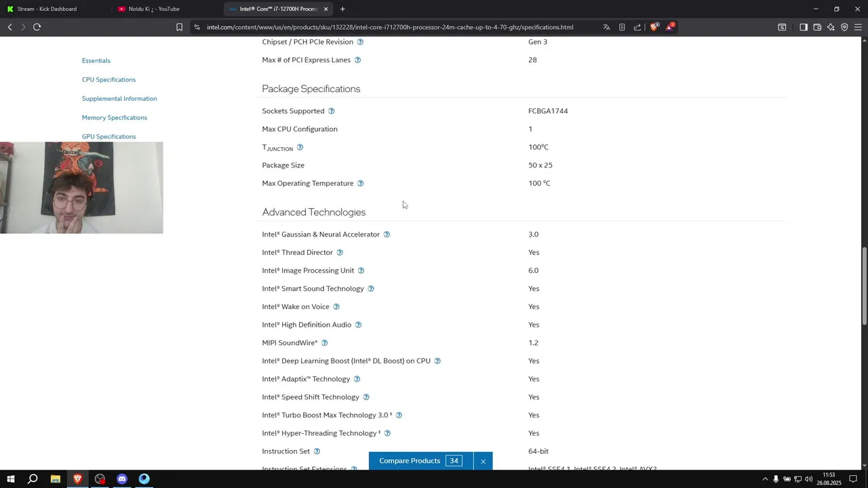Open the browser hamburger menu
This screenshot has height=488, width=868.
858,27
